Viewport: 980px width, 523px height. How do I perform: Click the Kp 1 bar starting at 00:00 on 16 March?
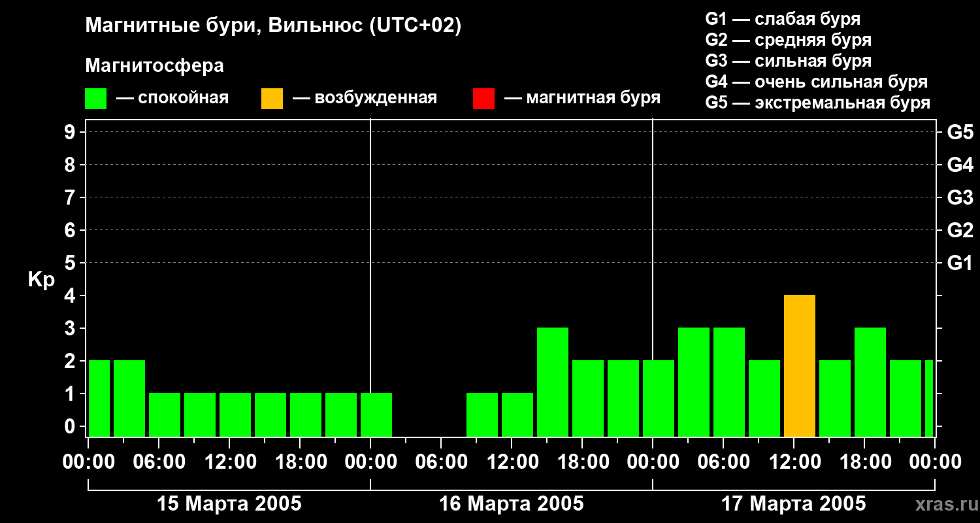tap(376, 415)
